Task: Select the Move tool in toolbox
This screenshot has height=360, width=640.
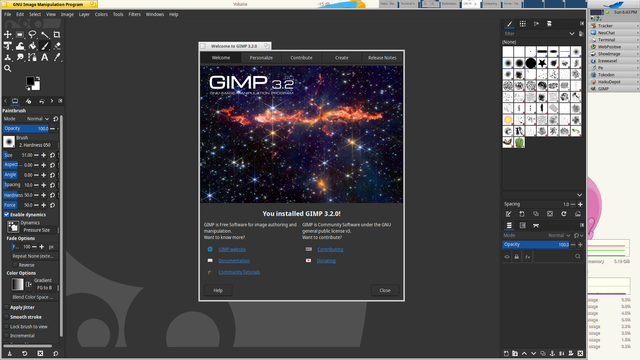Action: coord(8,35)
